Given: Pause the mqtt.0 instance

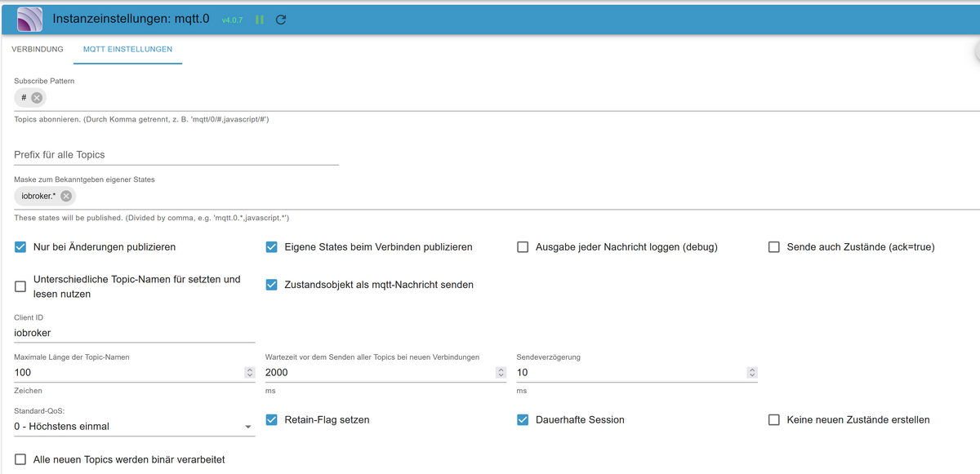Looking at the screenshot, I should tap(260, 20).
